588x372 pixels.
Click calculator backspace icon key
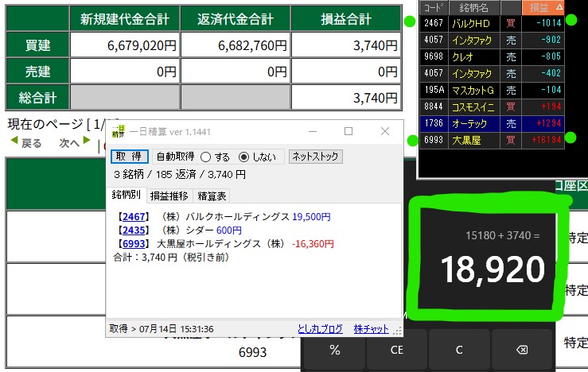(x=522, y=350)
